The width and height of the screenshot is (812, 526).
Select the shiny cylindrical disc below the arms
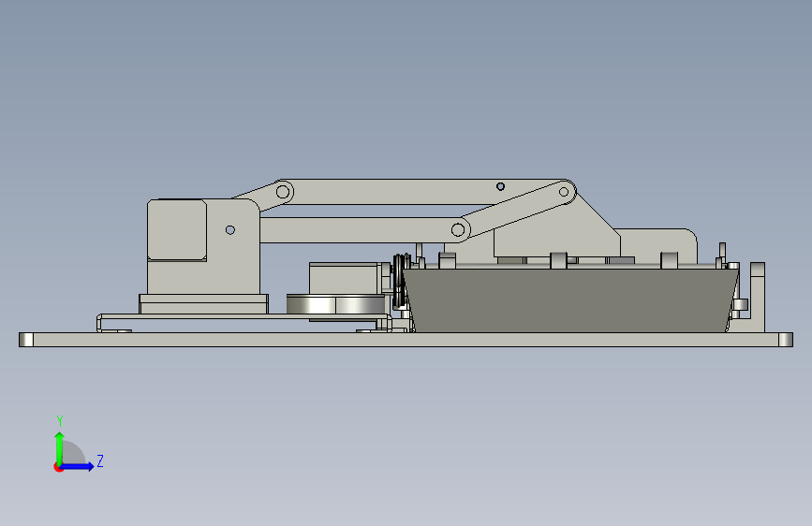pyautogui.click(x=335, y=304)
